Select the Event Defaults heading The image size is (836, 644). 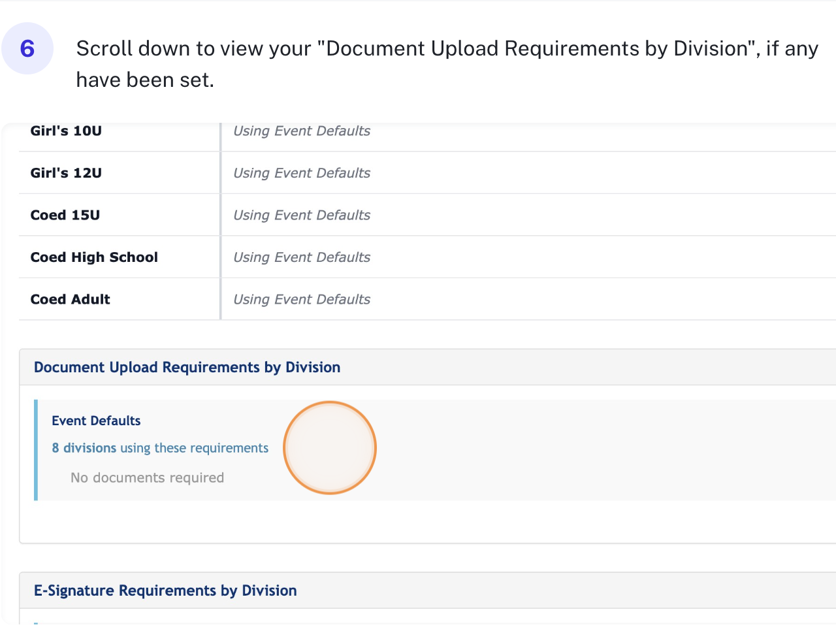pos(96,421)
